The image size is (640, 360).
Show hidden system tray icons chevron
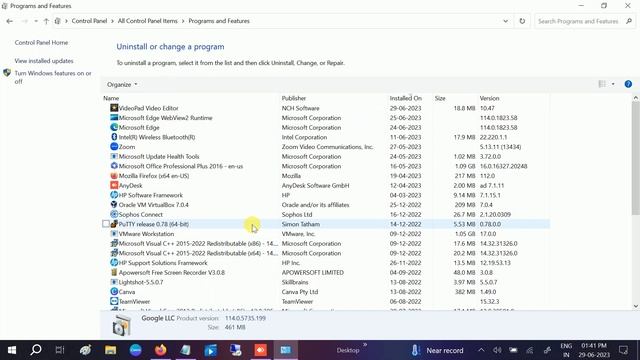(481, 350)
